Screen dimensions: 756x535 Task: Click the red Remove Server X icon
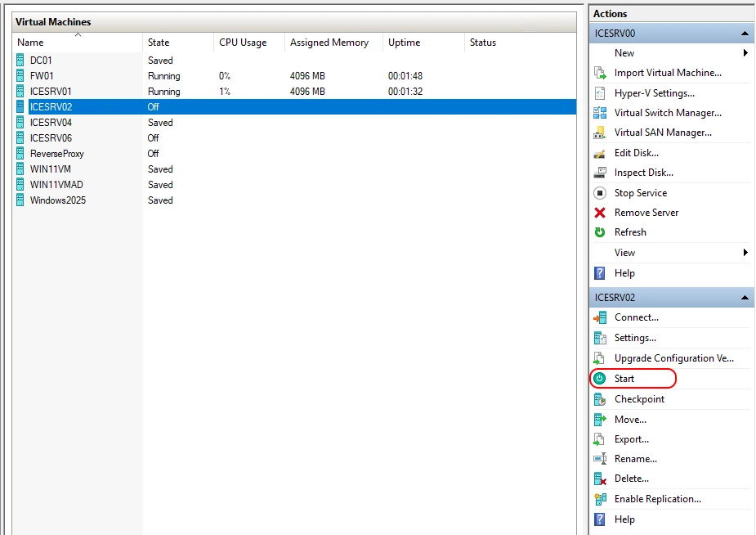(x=600, y=213)
